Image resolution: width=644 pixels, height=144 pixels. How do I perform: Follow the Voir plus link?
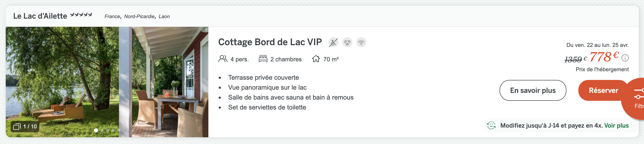(616, 126)
